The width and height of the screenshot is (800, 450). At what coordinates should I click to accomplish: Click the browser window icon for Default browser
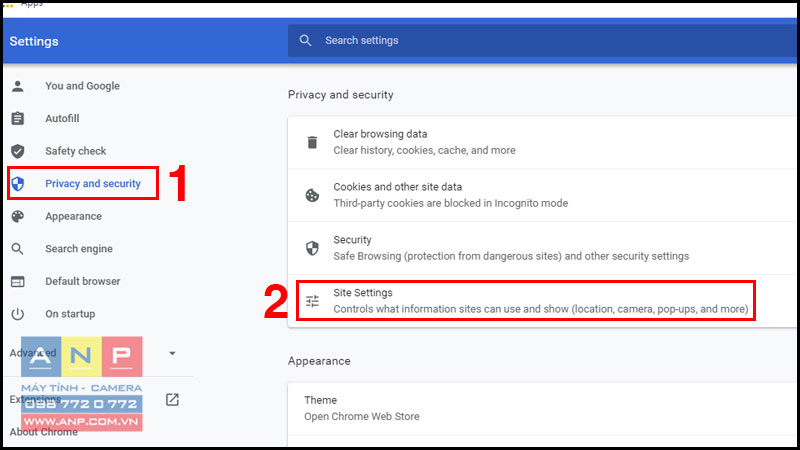pos(18,282)
